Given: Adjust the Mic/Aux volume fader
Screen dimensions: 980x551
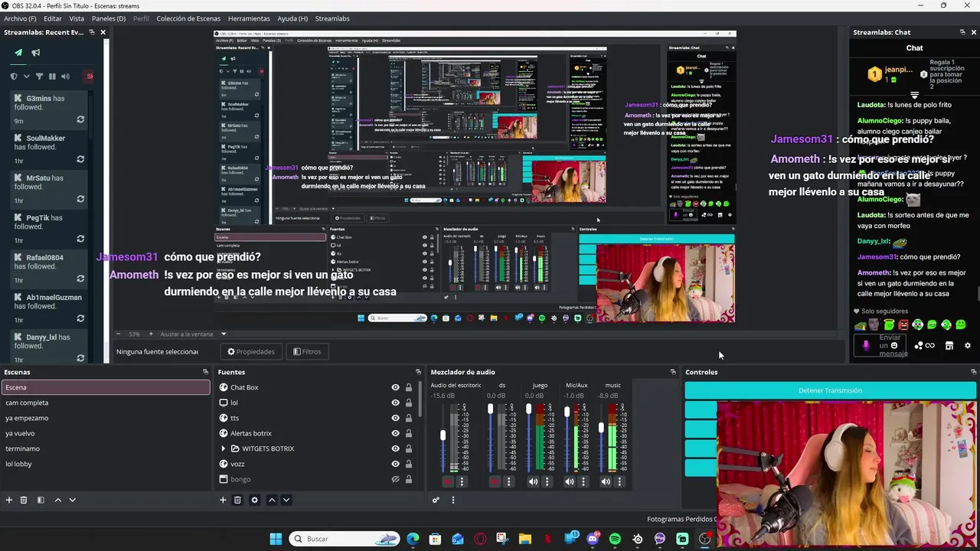Looking at the screenshot, I should coord(567,412).
